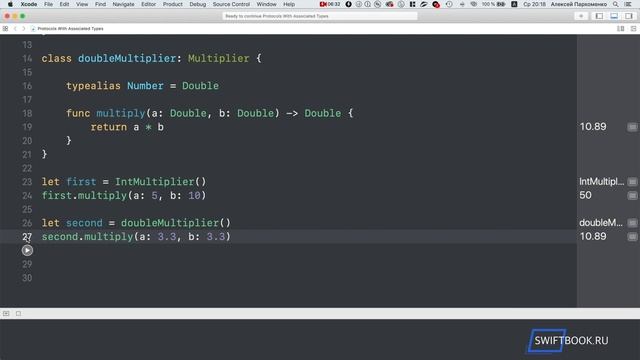Screen dimensions: 640x360
Task: Open the File menu
Action: (49, 4)
